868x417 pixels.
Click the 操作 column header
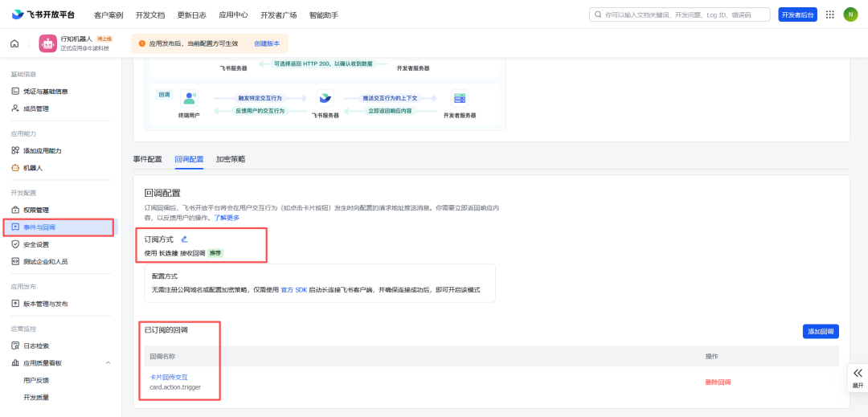point(712,356)
